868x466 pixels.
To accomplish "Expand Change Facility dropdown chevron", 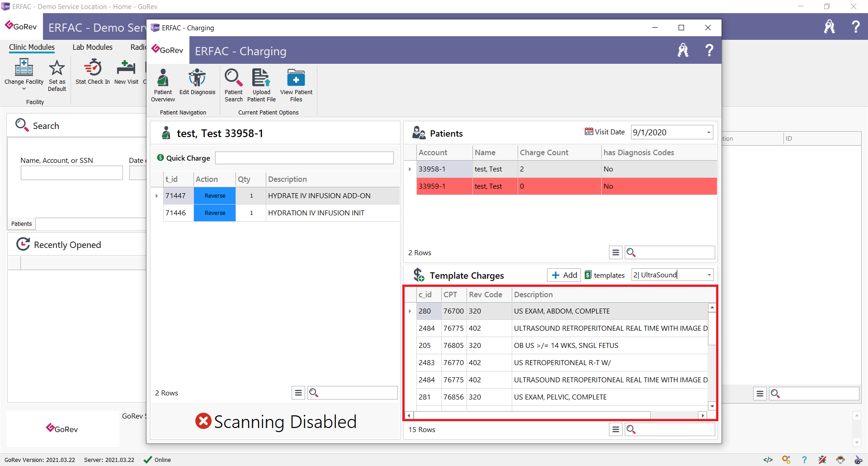I will (x=24, y=89).
